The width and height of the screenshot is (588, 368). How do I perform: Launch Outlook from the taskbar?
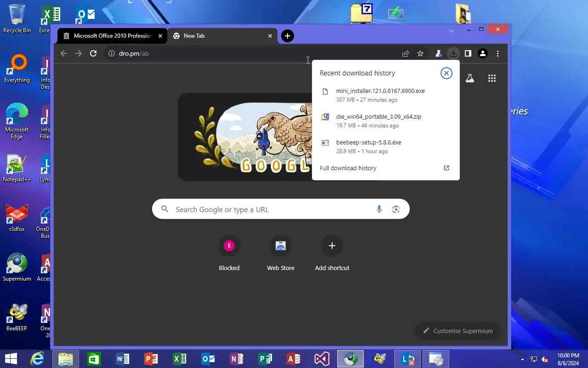[x=208, y=359]
